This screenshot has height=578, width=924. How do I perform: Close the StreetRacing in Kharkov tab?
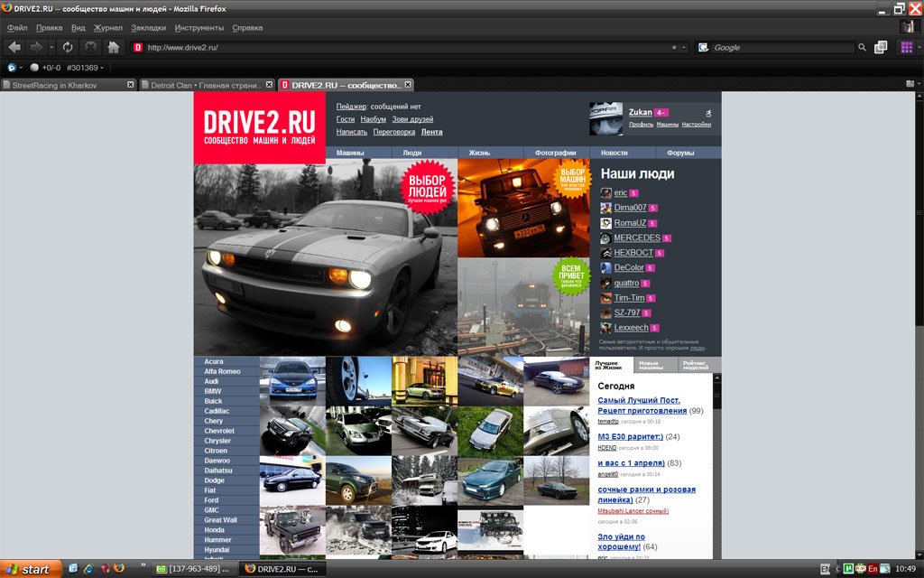[x=131, y=85]
